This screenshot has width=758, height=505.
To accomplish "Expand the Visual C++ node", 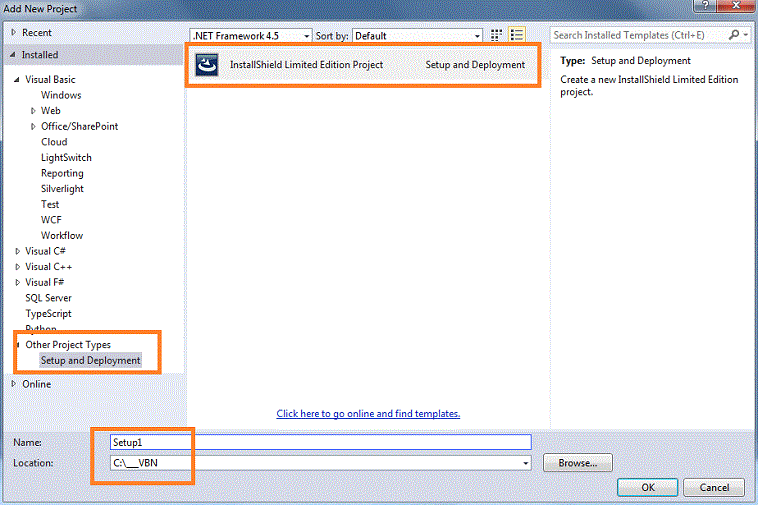I will (17, 267).
